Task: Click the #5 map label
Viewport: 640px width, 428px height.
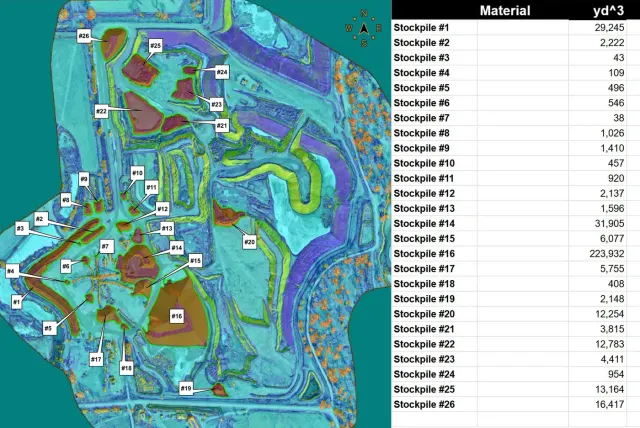Action: pyautogui.click(x=49, y=328)
